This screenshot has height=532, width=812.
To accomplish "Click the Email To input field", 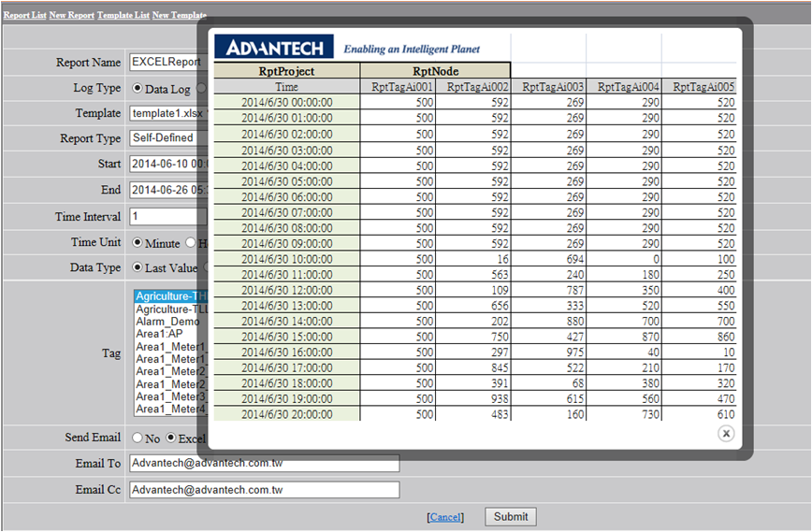I will pos(264,464).
